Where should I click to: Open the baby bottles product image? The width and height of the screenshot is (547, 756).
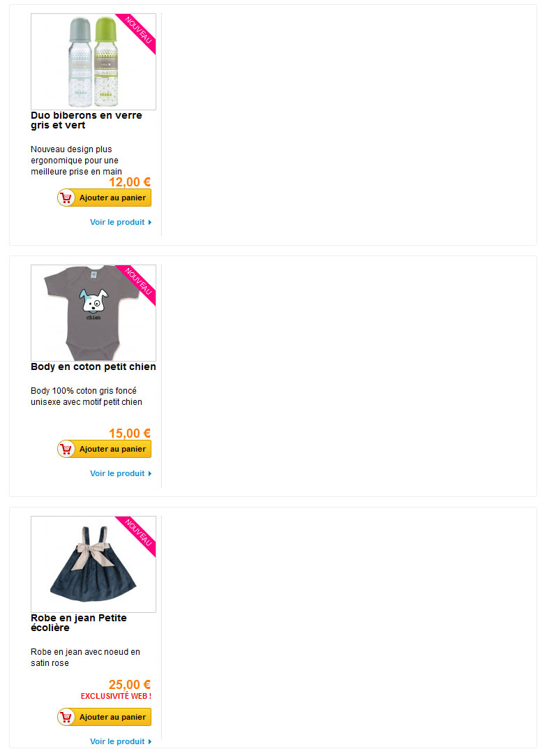[x=93, y=61]
